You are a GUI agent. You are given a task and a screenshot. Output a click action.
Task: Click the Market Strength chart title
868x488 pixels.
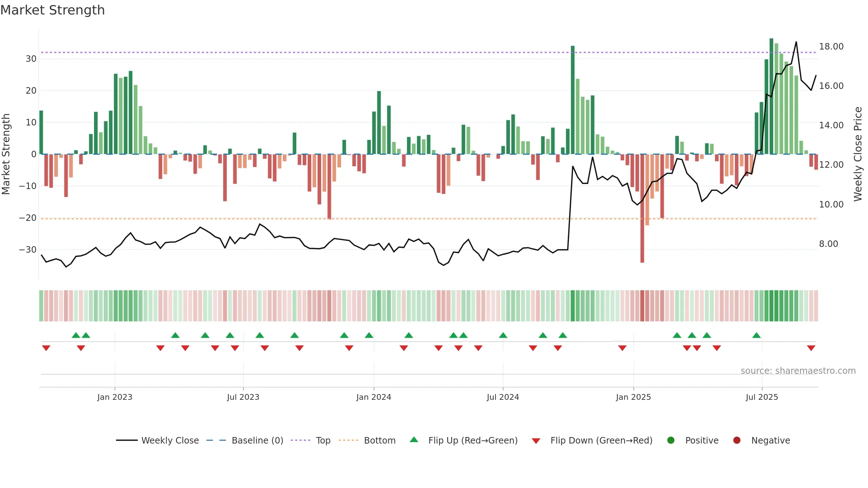[x=52, y=10]
